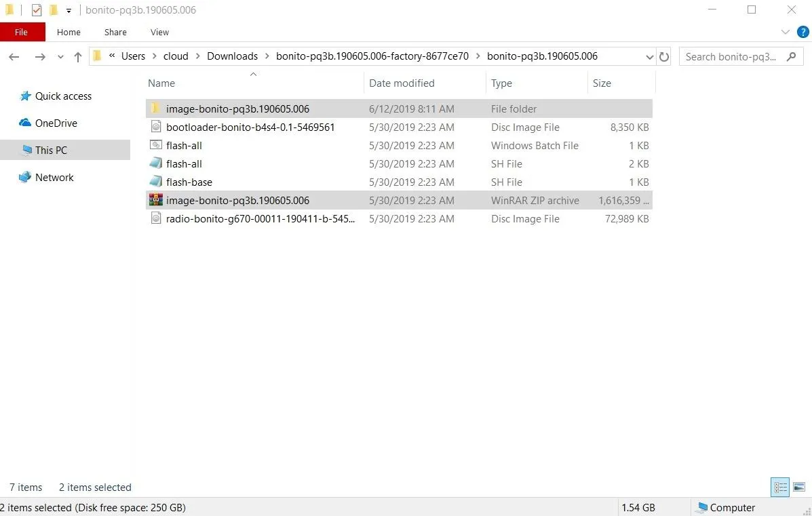Click the This PC computer icon
Viewport: 812px width, 516px height.
click(x=26, y=150)
